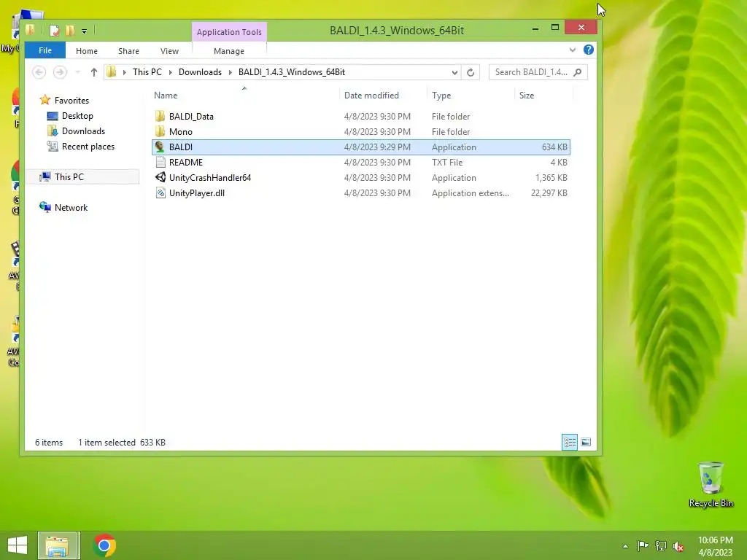Select the BALDI application icon
Image resolution: width=747 pixels, height=560 pixels.
pyautogui.click(x=160, y=147)
